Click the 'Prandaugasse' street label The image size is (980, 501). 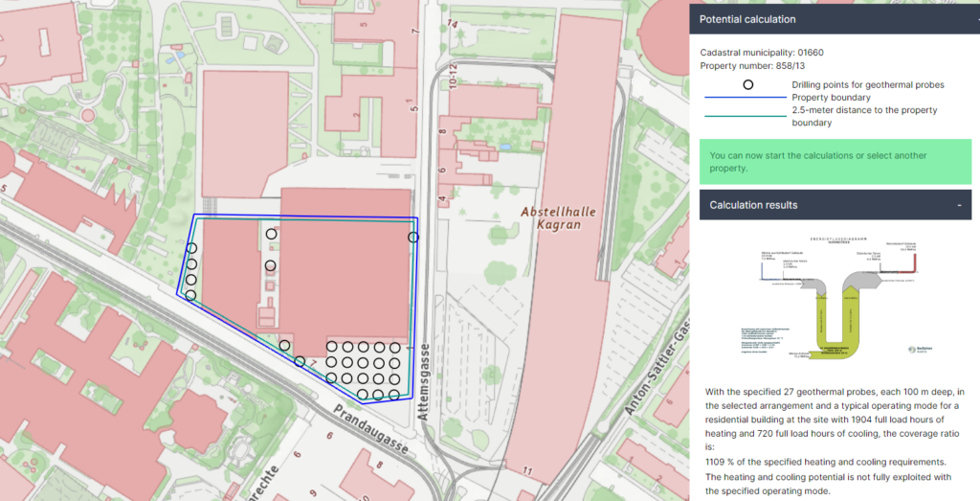pyautogui.click(x=370, y=429)
